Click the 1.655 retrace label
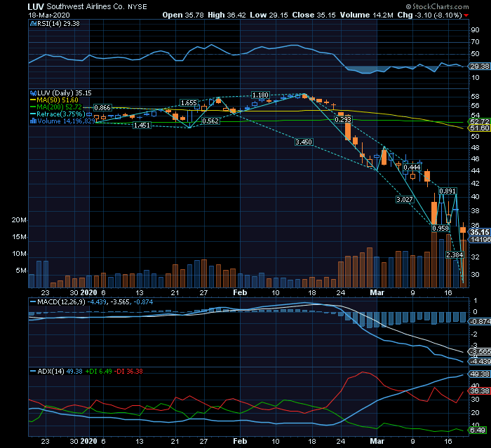Image resolution: width=491 pixels, height=448 pixels. pyautogui.click(x=189, y=102)
